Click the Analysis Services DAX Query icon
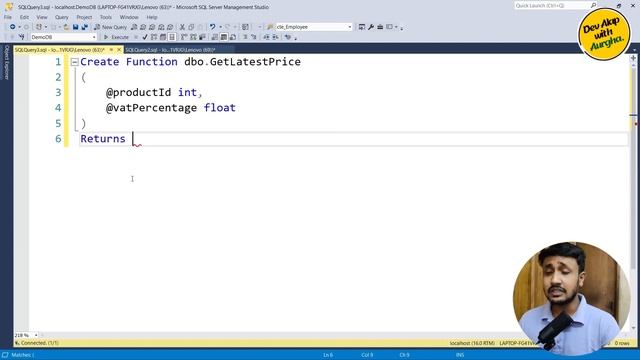The height and width of the screenshot is (360, 640). point(170,27)
